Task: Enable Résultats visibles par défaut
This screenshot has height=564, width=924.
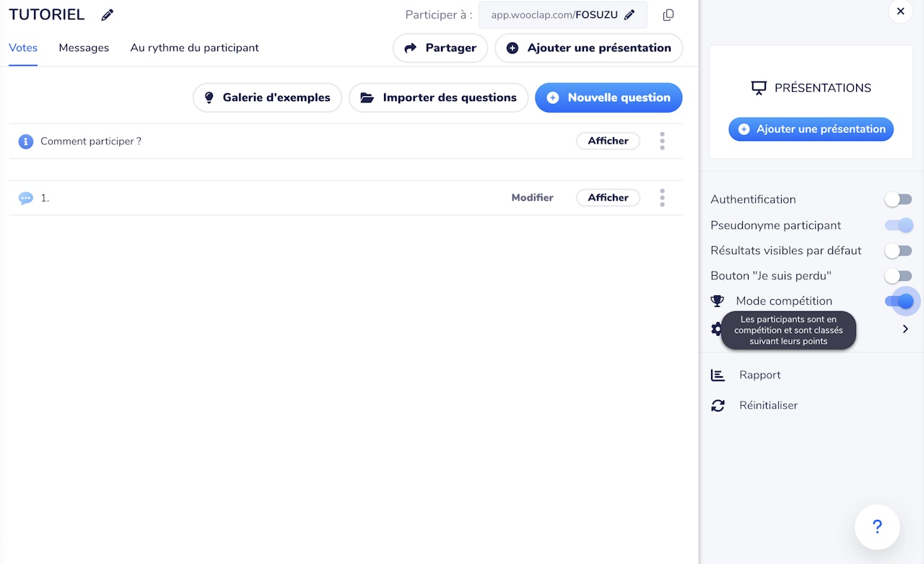Action: (898, 250)
